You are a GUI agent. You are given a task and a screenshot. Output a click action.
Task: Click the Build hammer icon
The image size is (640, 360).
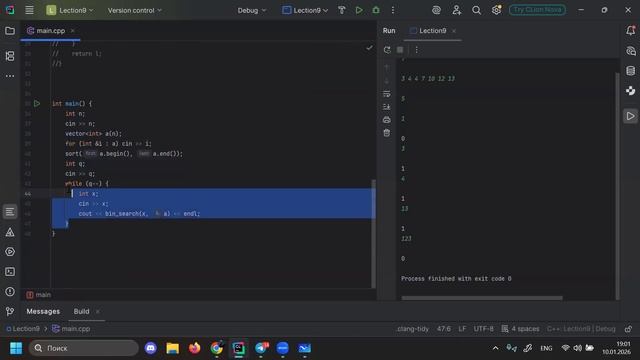click(x=342, y=10)
